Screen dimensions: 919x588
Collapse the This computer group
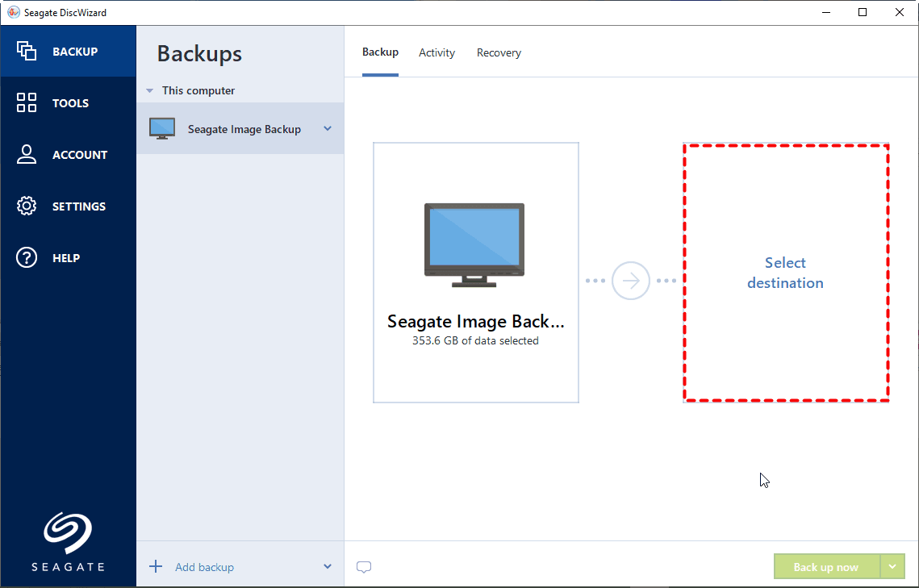tap(149, 91)
